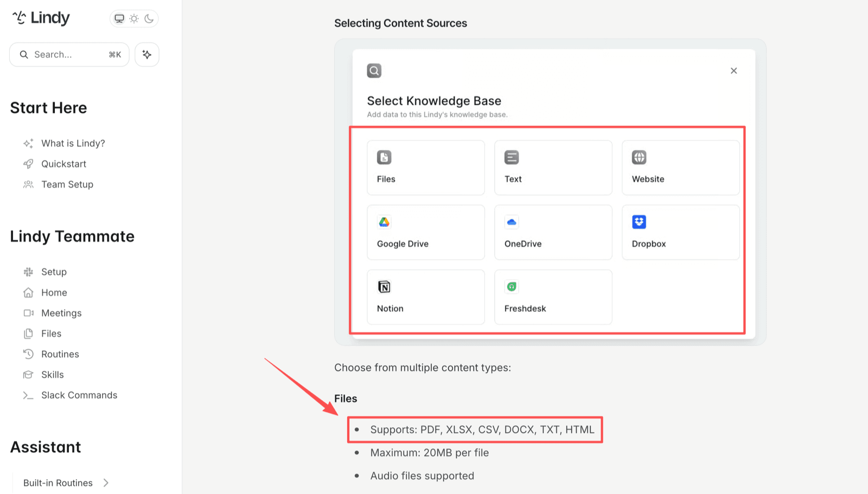Click the Files card icon
This screenshot has height=494, width=868.
(x=384, y=157)
